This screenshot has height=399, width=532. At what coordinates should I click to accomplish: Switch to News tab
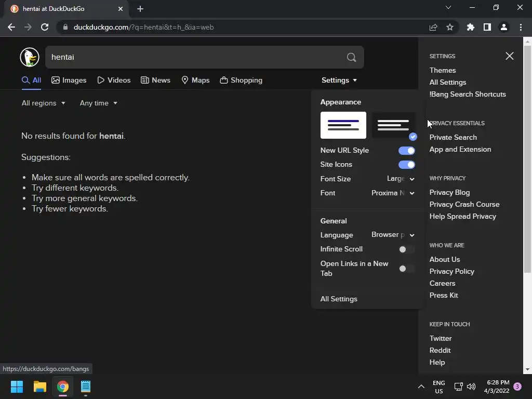(x=156, y=81)
